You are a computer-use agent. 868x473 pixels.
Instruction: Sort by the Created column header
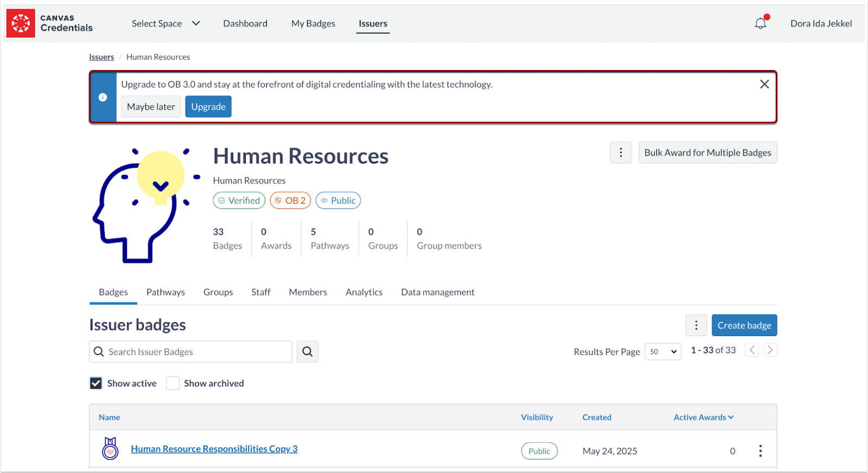[597, 417]
